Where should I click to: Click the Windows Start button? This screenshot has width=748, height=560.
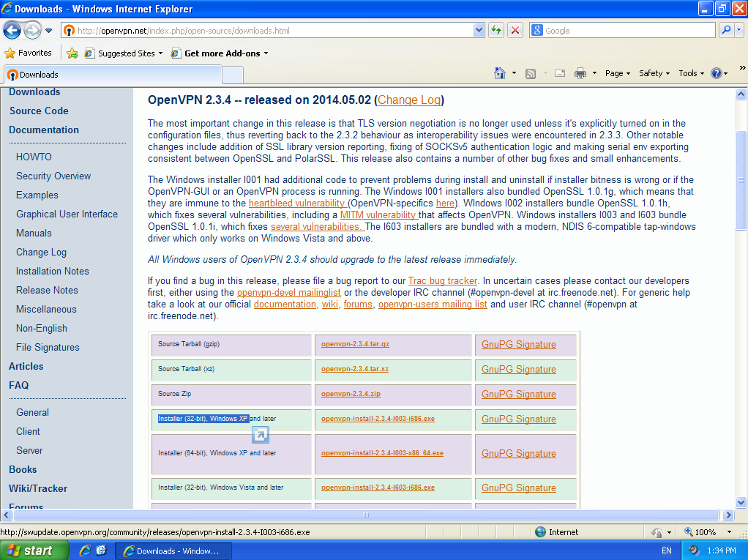point(34,550)
